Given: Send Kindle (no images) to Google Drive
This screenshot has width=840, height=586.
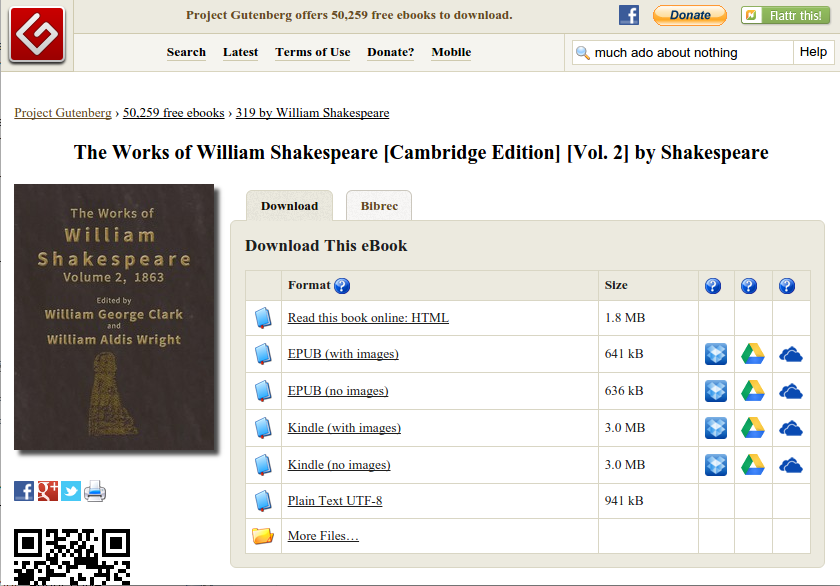Looking at the screenshot, I should coord(753,465).
